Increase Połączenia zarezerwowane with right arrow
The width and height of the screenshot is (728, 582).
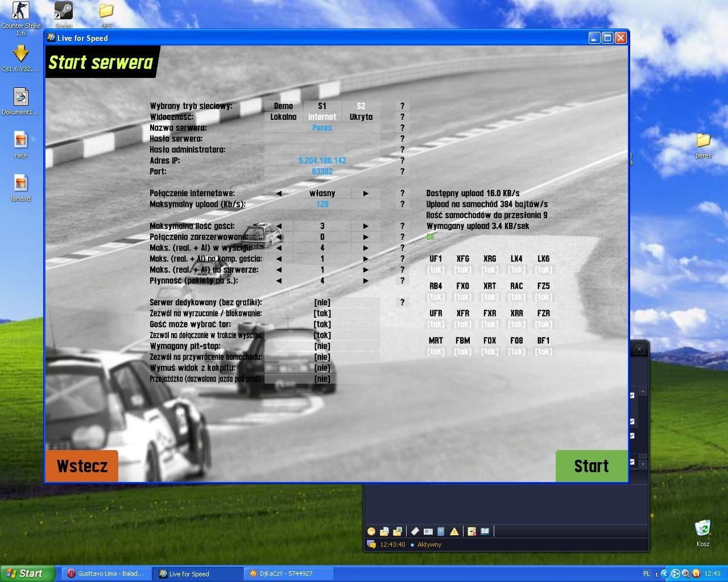tap(366, 237)
